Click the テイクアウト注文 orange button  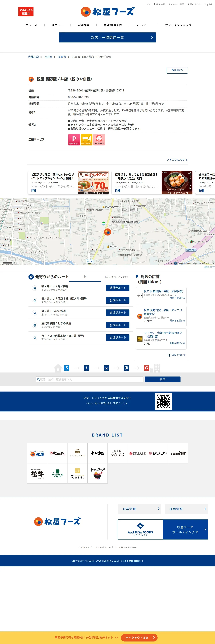click(139, 638)
